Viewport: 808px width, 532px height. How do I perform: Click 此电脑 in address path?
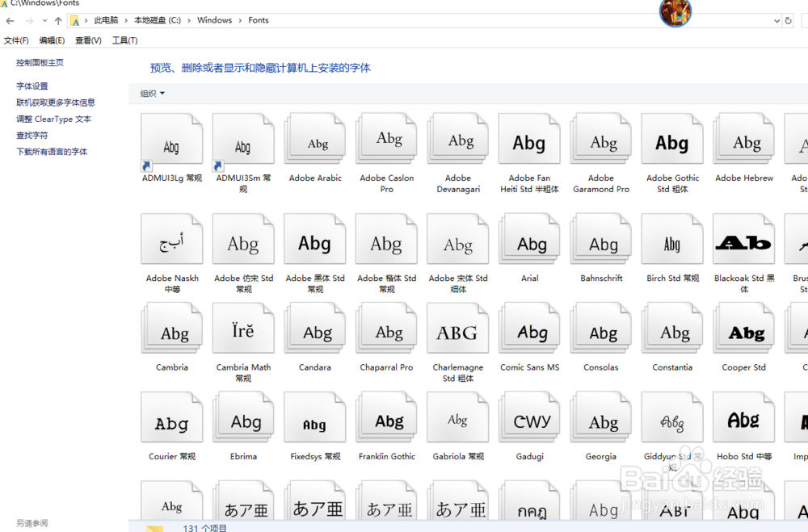click(x=106, y=20)
